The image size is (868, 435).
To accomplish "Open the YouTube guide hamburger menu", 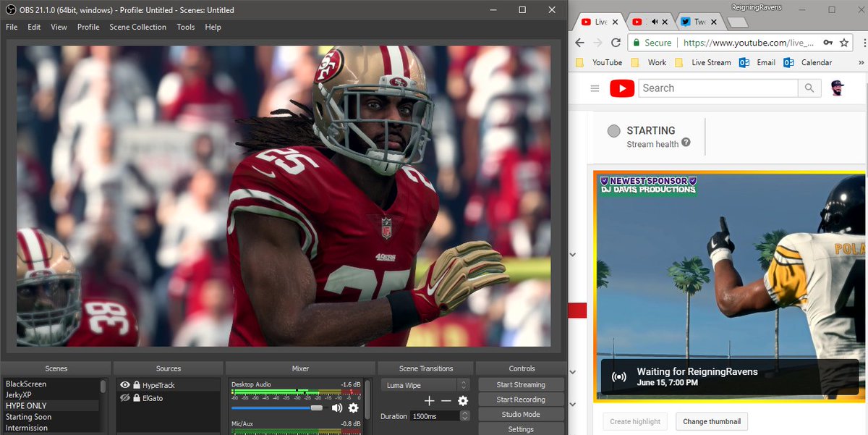I will point(595,88).
